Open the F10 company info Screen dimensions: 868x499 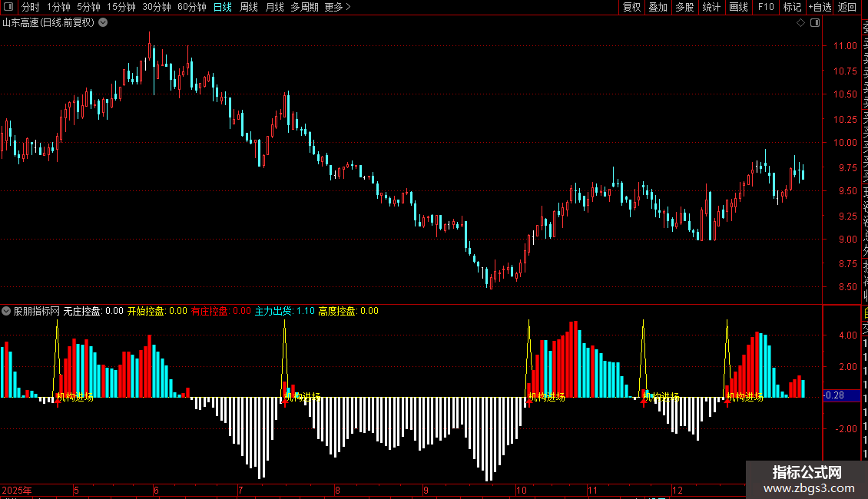(x=766, y=7)
